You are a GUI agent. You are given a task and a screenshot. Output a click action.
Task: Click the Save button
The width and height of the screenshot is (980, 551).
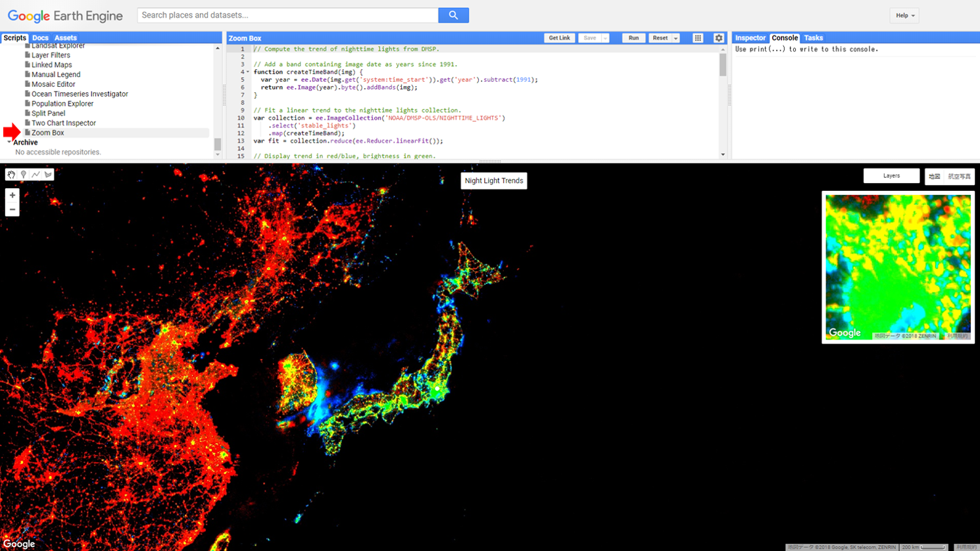pos(590,38)
